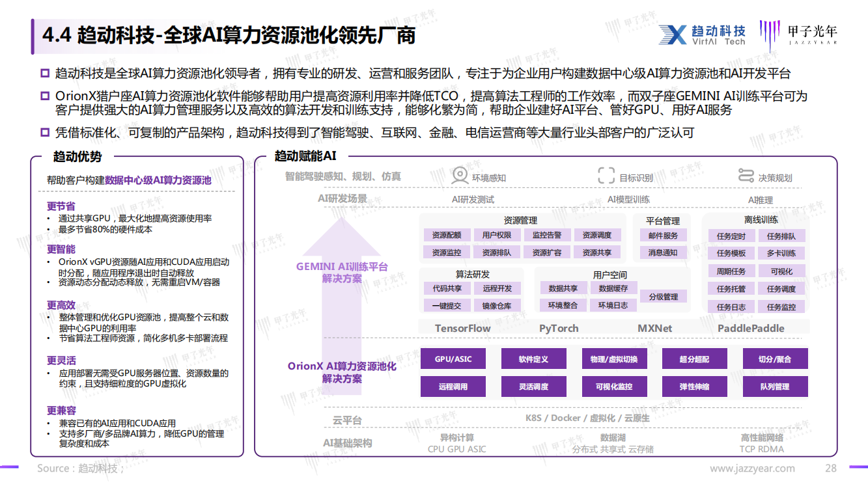The image size is (868, 488).
Task: Select the 灵活调度 box
Action: (x=533, y=386)
